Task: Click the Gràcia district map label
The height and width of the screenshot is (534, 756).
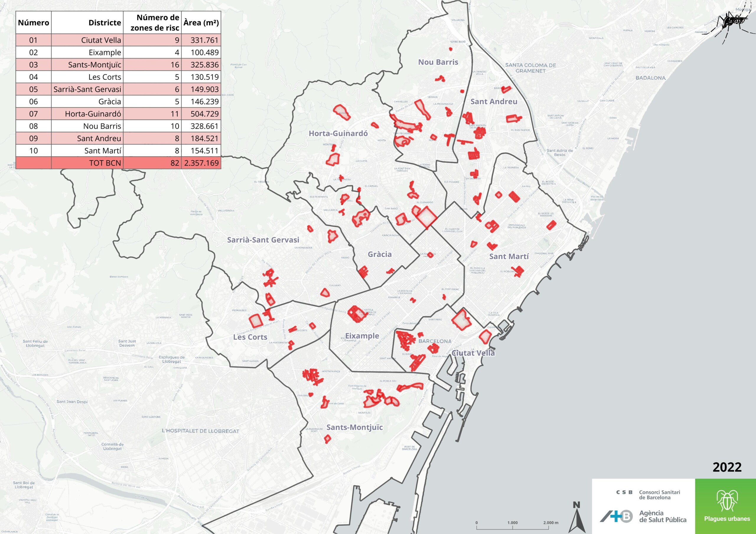Action: tap(380, 254)
